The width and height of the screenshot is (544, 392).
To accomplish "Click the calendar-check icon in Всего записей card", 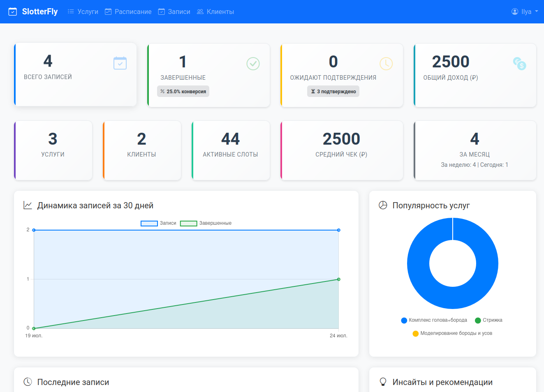I will [120, 63].
